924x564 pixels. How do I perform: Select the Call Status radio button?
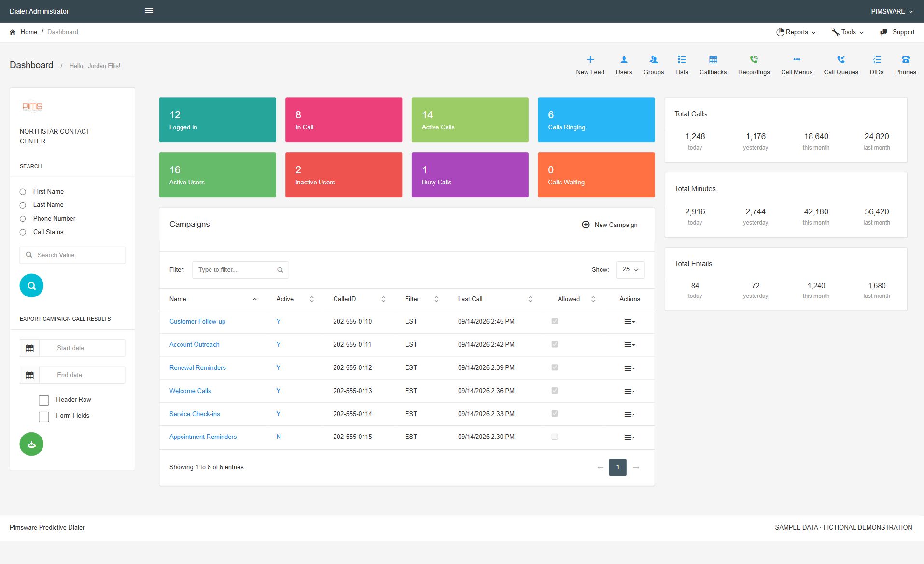pos(23,232)
